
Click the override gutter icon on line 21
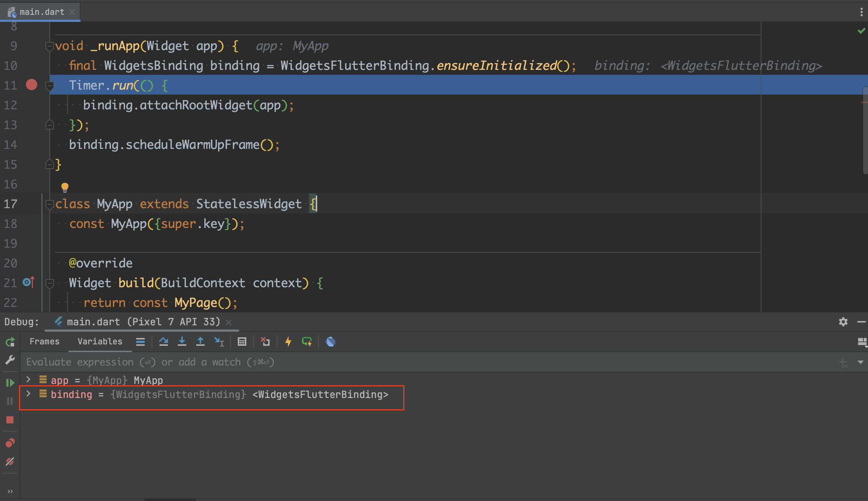click(29, 282)
